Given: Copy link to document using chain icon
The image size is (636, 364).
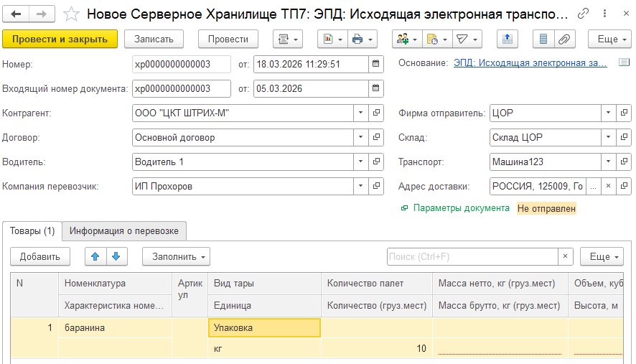Looking at the screenshot, I should point(584,14).
